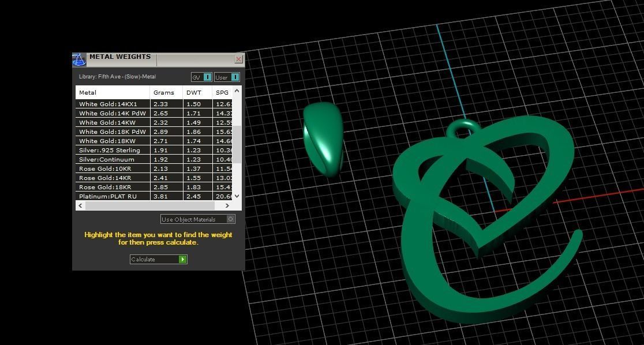Toggle the GV library switch
This screenshot has width=644, height=345.
click(201, 77)
